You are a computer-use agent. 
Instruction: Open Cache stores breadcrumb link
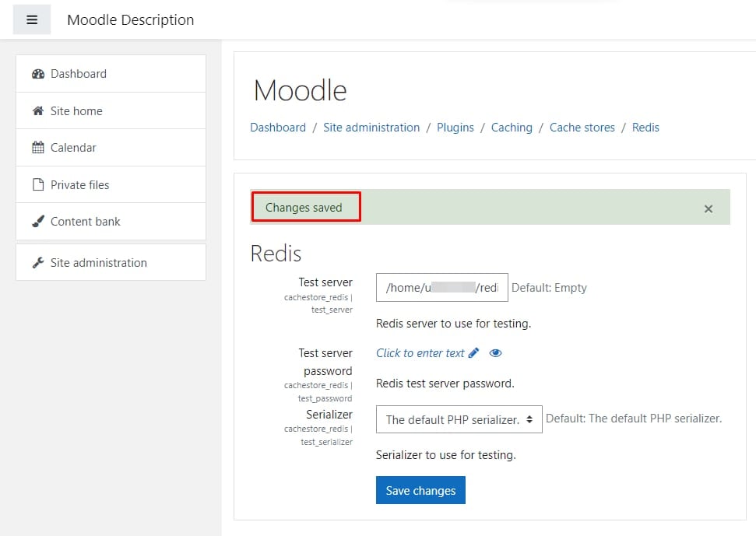click(x=582, y=128)
